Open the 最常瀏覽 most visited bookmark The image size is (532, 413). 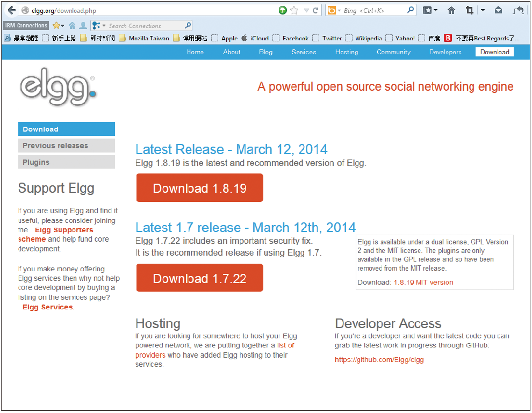[21, 38]
